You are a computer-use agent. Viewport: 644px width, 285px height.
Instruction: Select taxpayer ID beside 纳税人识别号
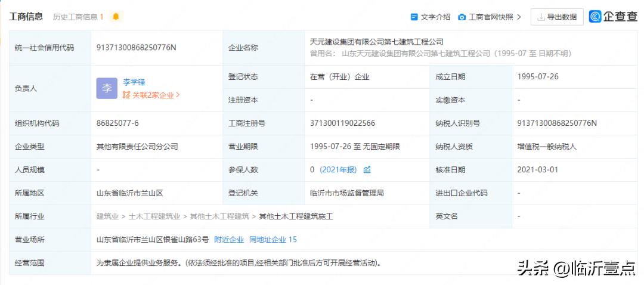(557, 123)
